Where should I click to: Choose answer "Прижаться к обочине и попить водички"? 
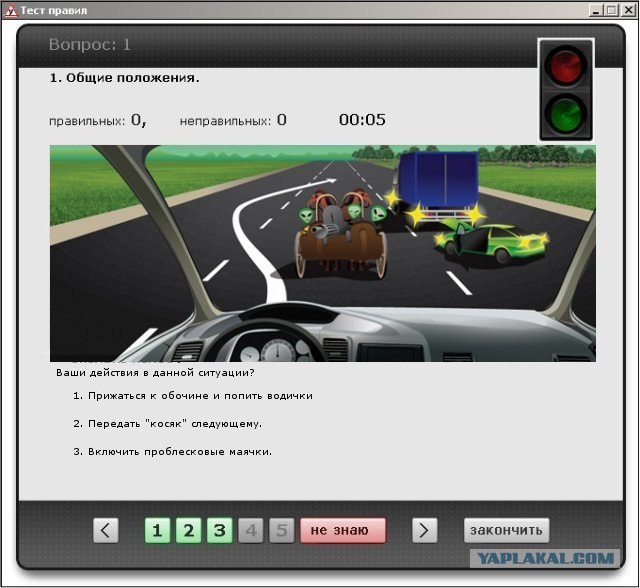click(x=193, y=395)
